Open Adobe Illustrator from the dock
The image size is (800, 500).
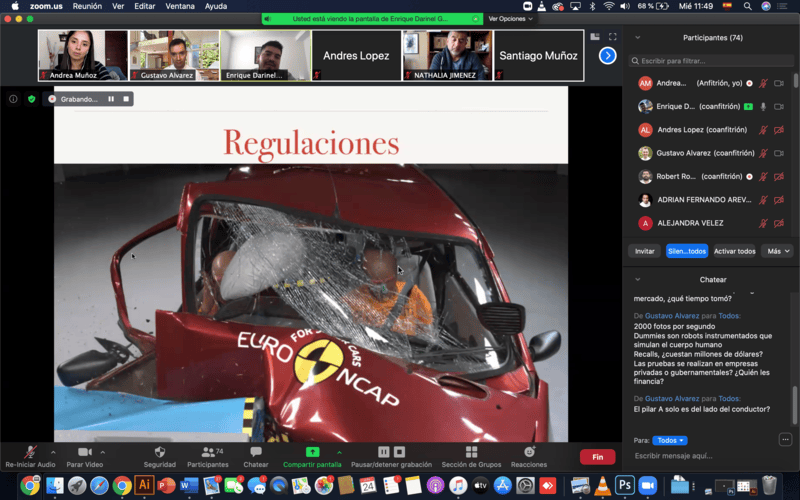[x=144, y=485]
